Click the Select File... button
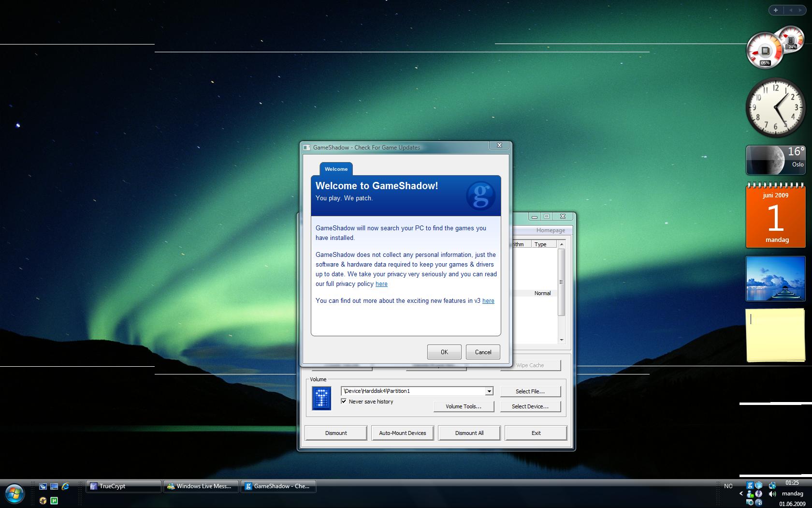The image size is (812, 508). click(530, 391)
